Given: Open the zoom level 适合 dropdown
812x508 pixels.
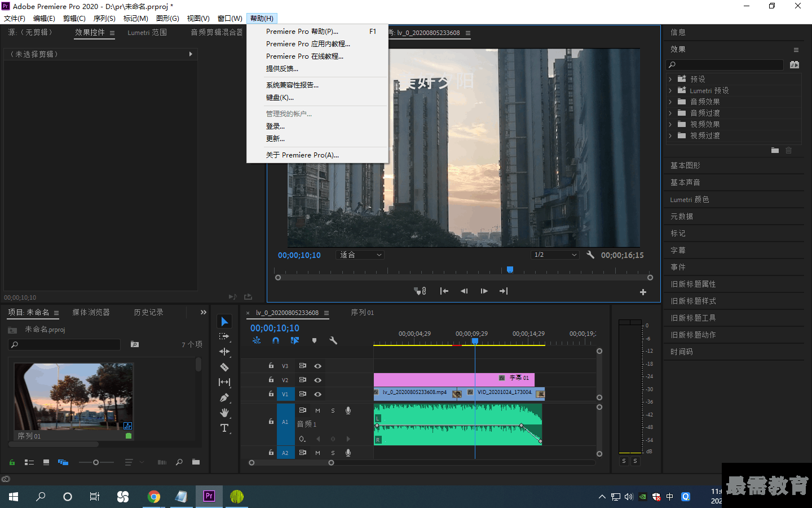Looking at the screenshot, I should coord(360,255).
